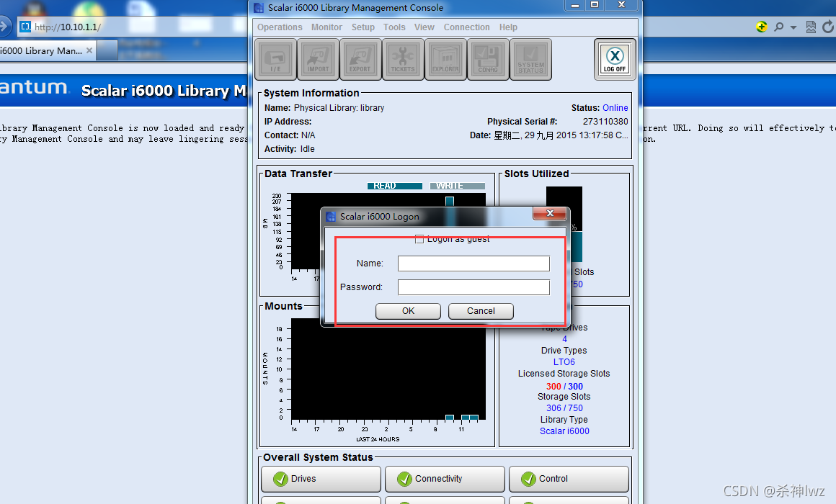Screen dimensions: 836x504
Task: Open the View menu
Action: [x=424, y=27]
